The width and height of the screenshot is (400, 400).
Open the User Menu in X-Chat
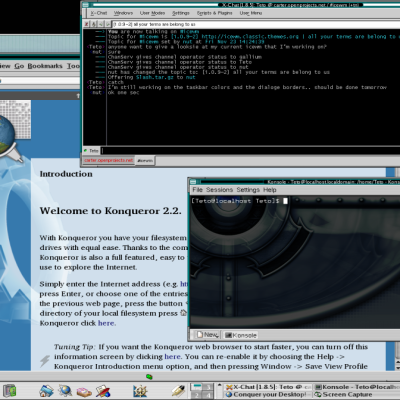pos(251,13)
